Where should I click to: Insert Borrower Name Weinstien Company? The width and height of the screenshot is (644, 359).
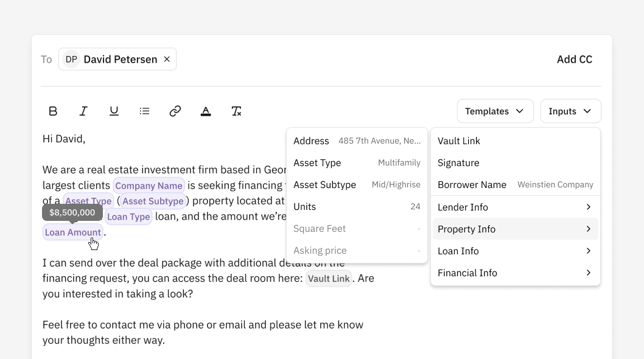[x=515, y=184]
